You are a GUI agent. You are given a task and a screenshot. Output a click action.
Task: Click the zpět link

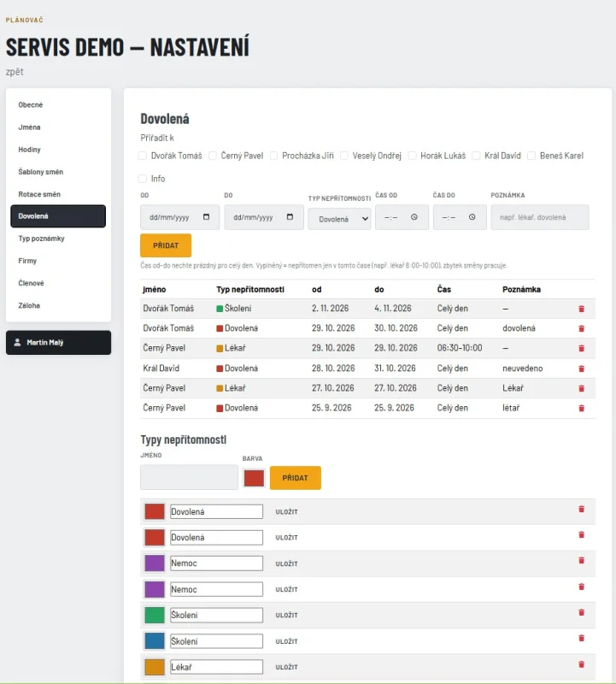(x=15, y=72)
